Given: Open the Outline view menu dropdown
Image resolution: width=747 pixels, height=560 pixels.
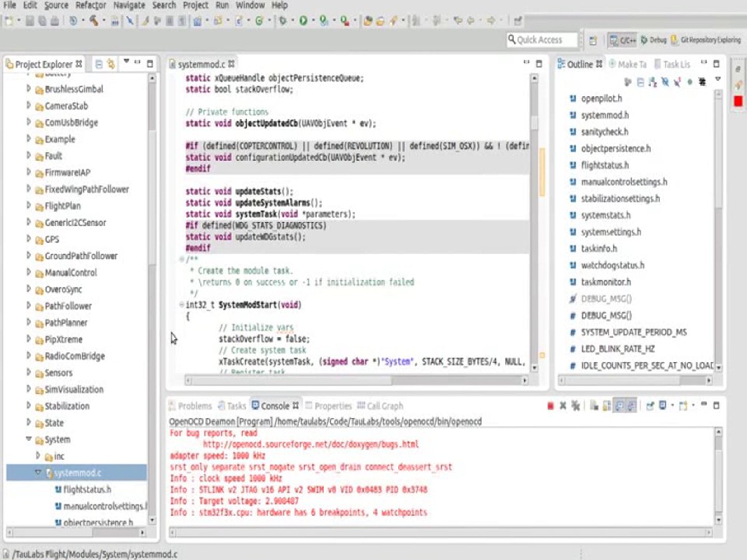Looking at the screenshot, I should click(x=718, y=80).
